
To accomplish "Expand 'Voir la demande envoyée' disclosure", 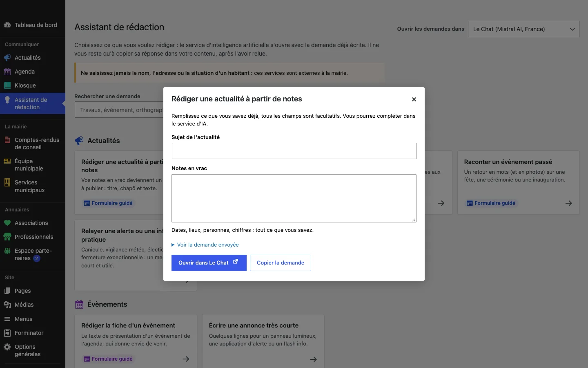I will coord(205,245).
